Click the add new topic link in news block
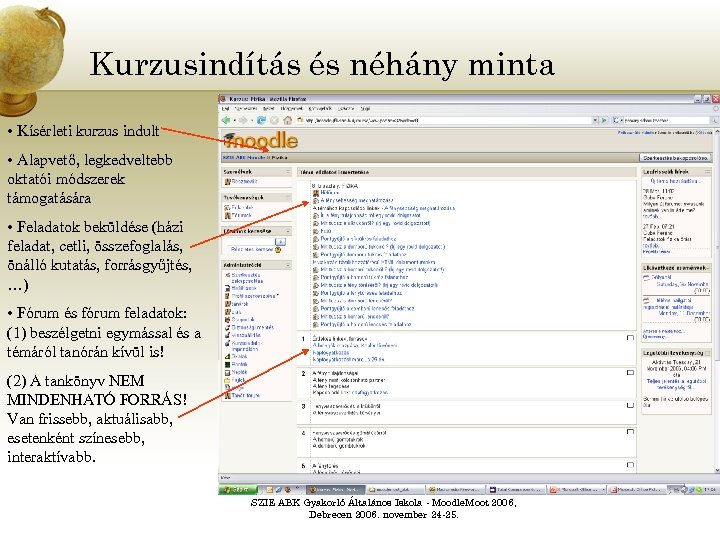The image size is (720, 540). 674,181
